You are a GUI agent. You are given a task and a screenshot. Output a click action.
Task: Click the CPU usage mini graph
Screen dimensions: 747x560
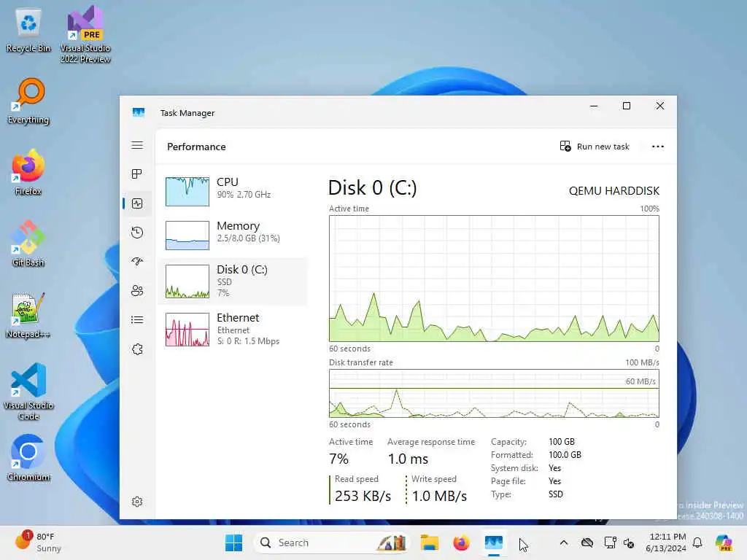tap(187, 192)
